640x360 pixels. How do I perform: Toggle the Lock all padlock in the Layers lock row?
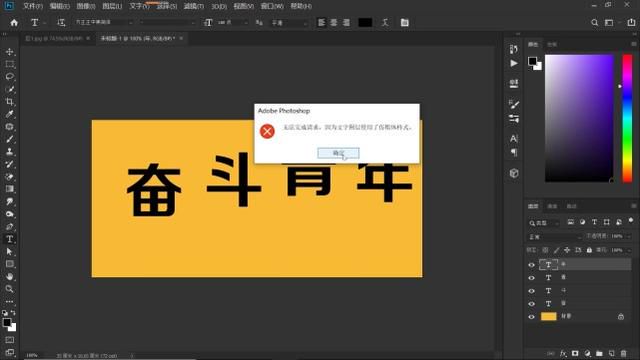tap(589, 250)
